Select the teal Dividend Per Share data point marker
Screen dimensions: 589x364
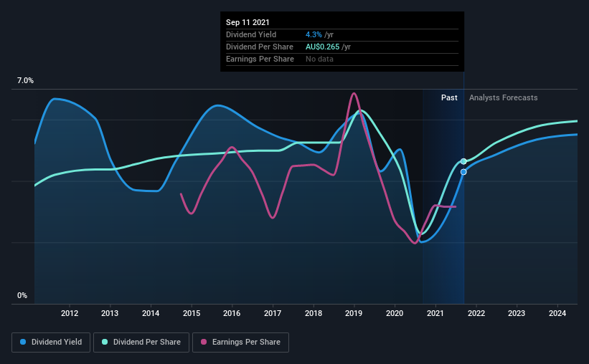[x=463, y=161]
